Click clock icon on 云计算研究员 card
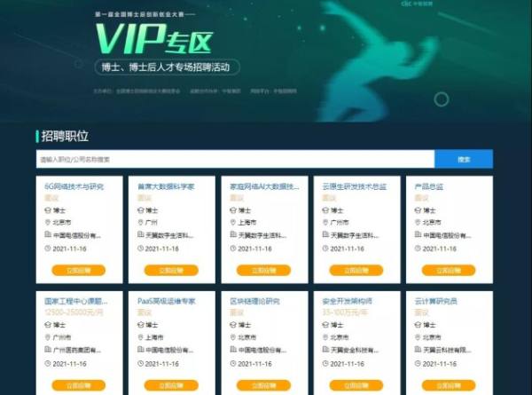 pyautogui.click(x=418, y=363)
